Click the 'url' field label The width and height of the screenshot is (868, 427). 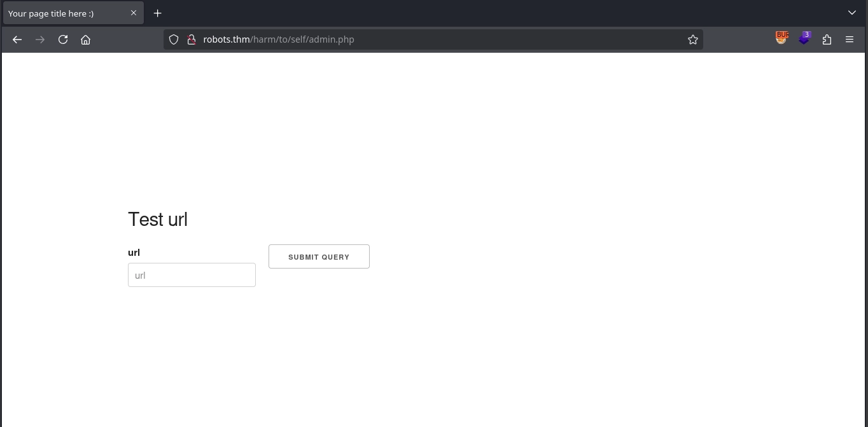pyautogui.click(x=134, y=253)
